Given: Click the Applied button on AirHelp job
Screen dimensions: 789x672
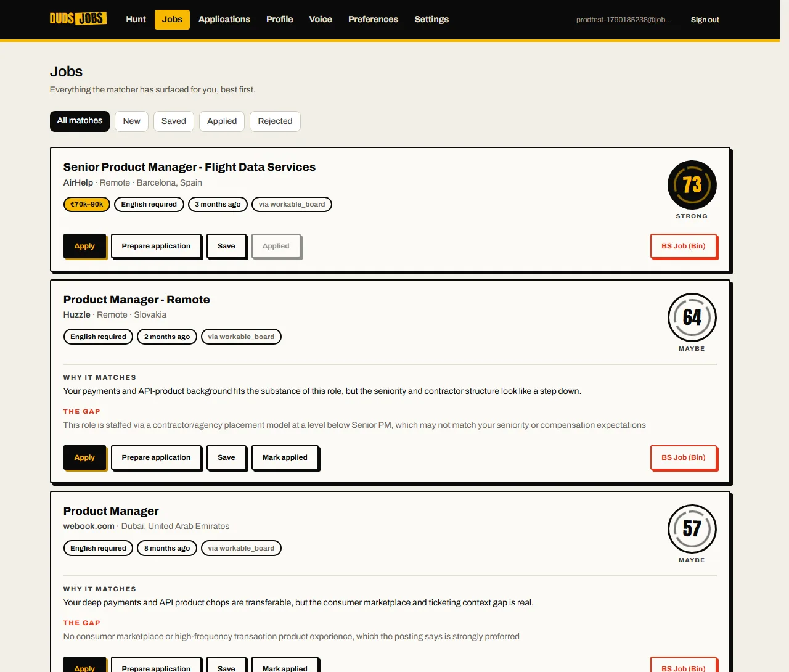Looking at the screenshot, I should 276,246.
